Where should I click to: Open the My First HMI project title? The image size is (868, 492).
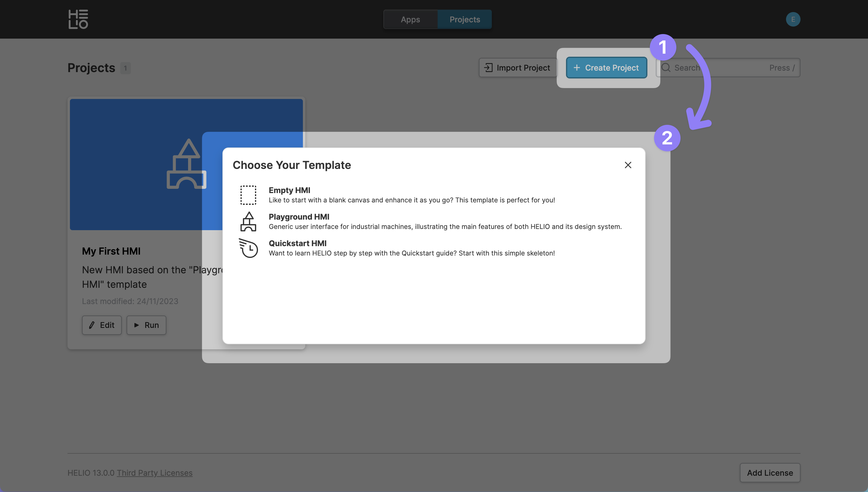111,251
